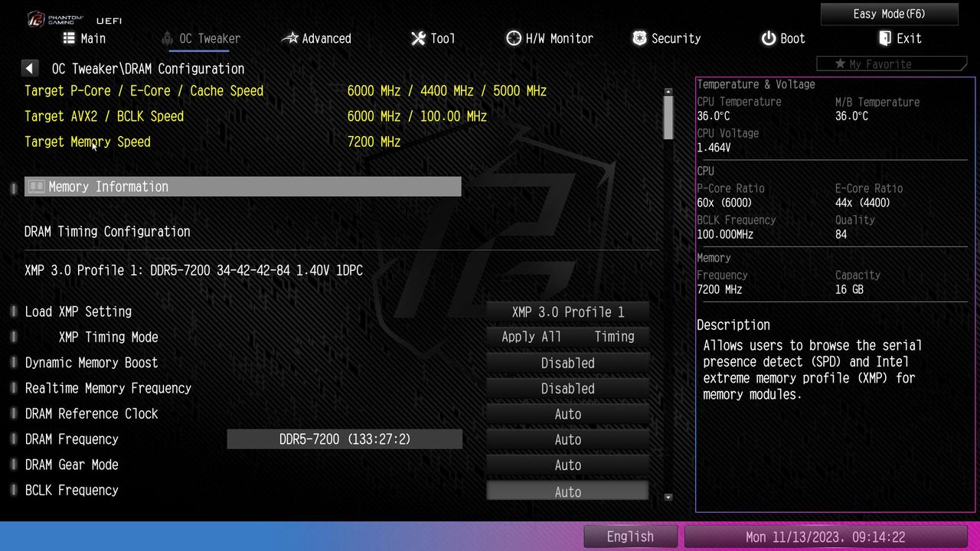Click BCLK Frequency Auto field

coord(568,491)
